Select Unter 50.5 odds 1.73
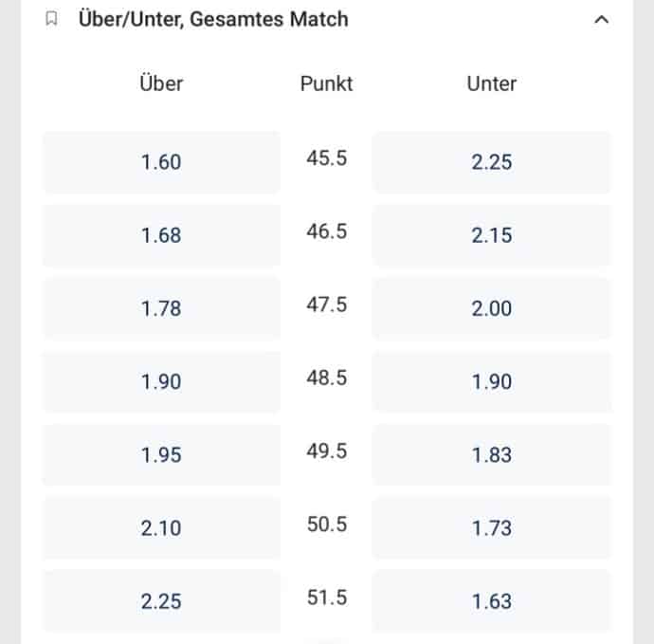654x644 pixels. click(491, 528)
